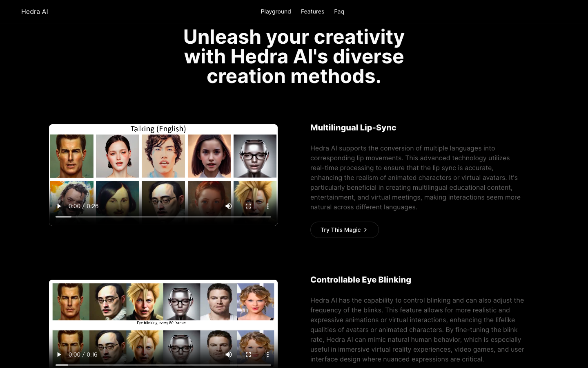The width and height of the screenshot is (588, 368).
Task: Click the chevron in Try This Magic
Action: pyautogui.click(x=365, y=230)
